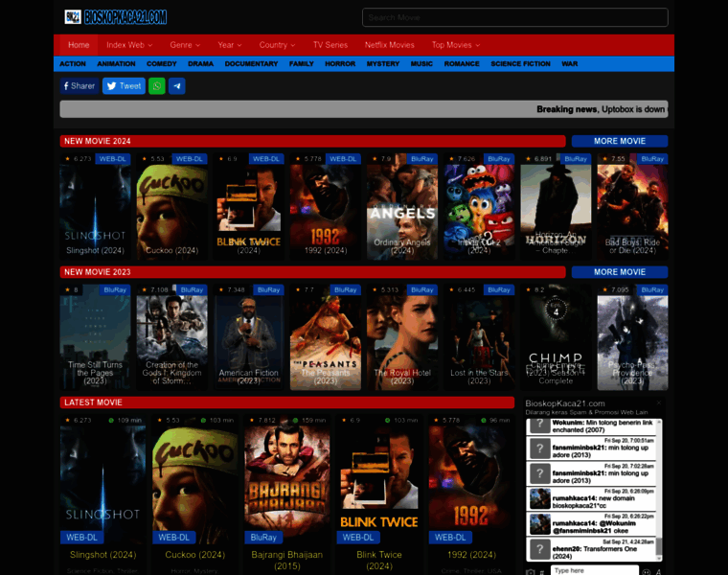Viewport: 728px width, 575px height.
Task: Expand the Genre dropdown menu
Action: (x=185, y=45)
